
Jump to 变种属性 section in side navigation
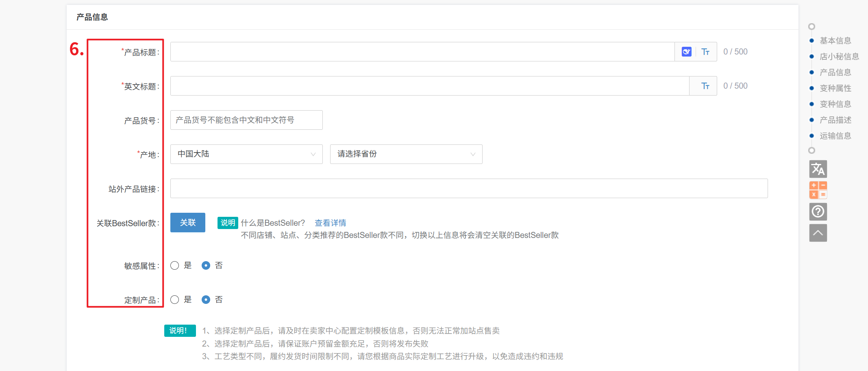tap(835, 88)
